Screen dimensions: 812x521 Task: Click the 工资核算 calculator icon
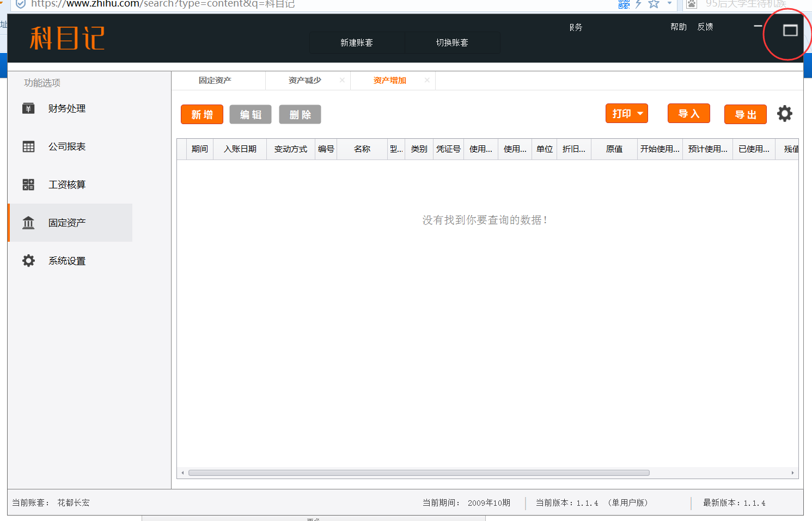(x=28, y=185)
